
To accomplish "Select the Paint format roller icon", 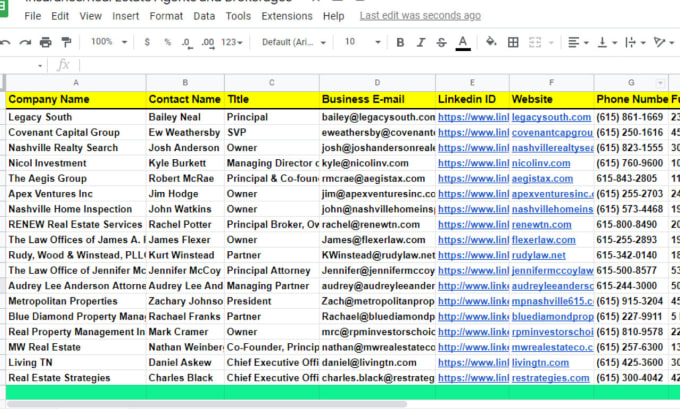I will coord(66,42).
